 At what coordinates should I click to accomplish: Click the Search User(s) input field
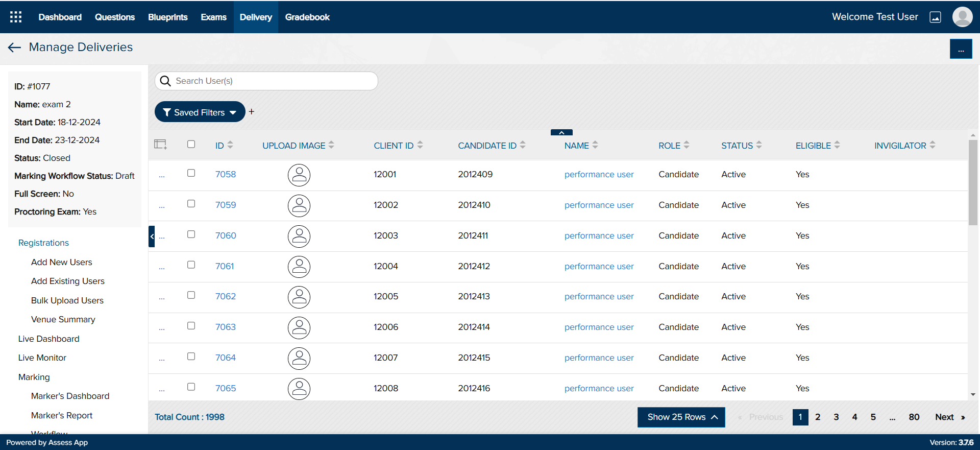pos(273,81)
